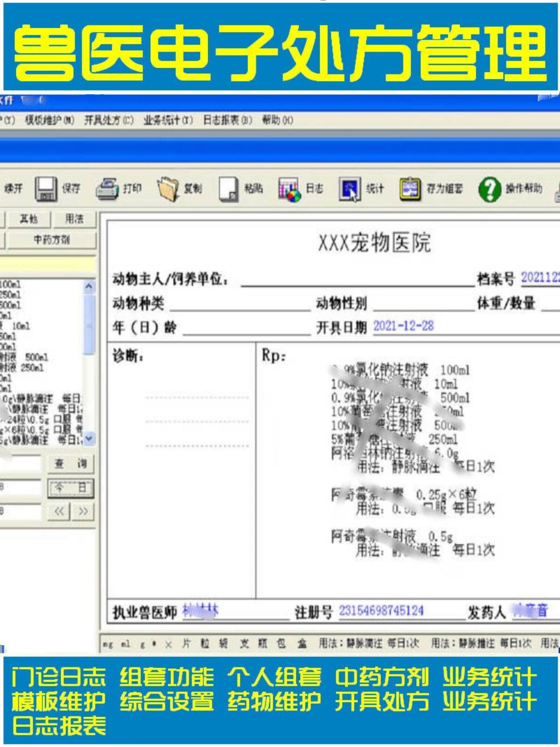Insert the 瓶 unit shortcut

(x=263, y=644)
